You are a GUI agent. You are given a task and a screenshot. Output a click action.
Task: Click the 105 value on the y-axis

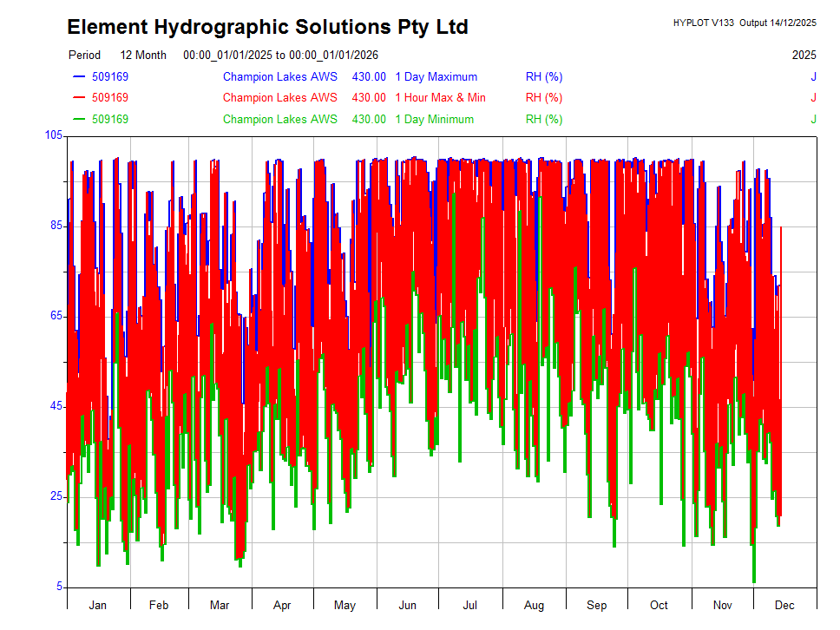(54, 135)
